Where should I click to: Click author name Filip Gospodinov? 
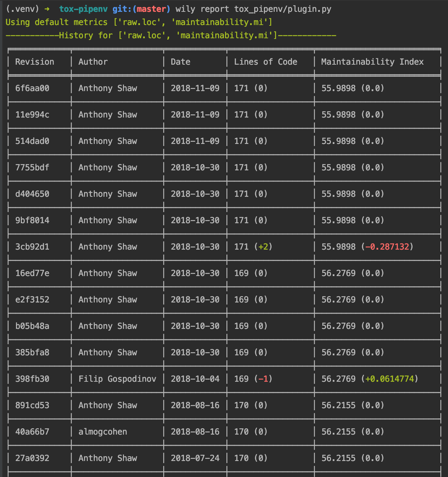coord(117,379)
